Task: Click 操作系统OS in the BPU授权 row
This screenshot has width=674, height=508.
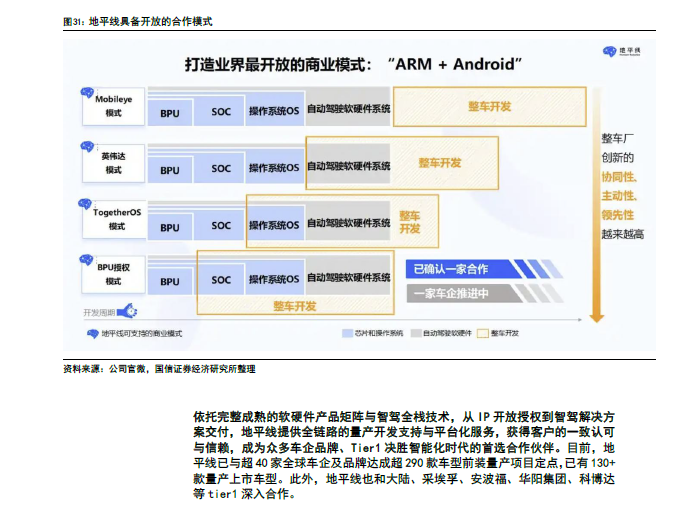Action: pyautogui.click(x=274, y=279)
